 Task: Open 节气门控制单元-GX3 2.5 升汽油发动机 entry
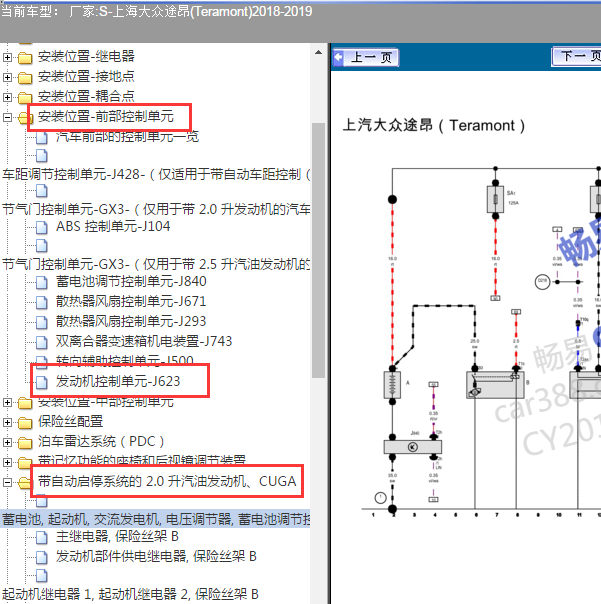(156, 265)
